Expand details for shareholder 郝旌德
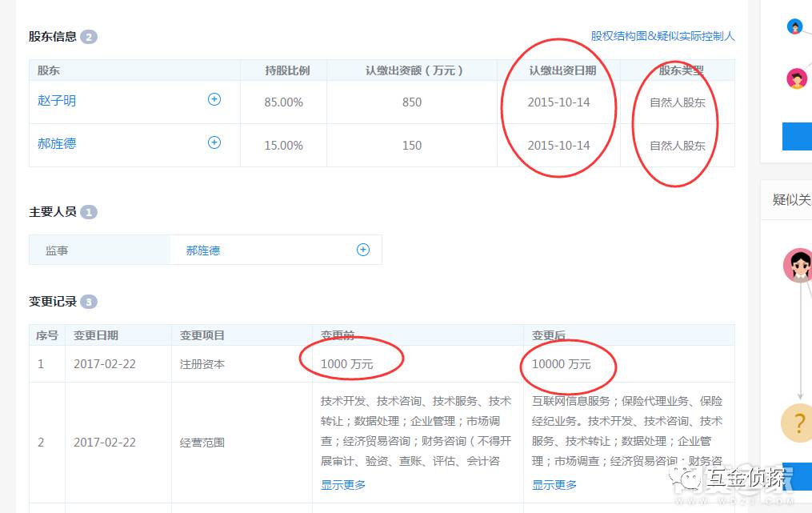This screenshot has height=513, width=812. coord(214,142)
